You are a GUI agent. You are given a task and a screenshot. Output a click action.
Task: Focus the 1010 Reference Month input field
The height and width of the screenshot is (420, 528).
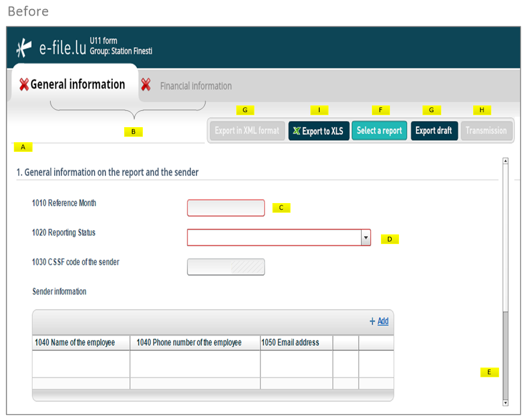pos(226,208)
